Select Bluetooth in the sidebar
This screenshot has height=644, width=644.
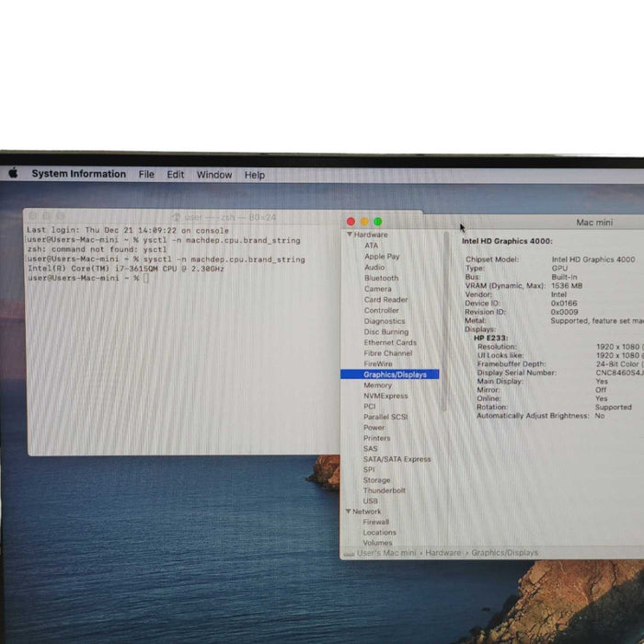tap(381, 278)
